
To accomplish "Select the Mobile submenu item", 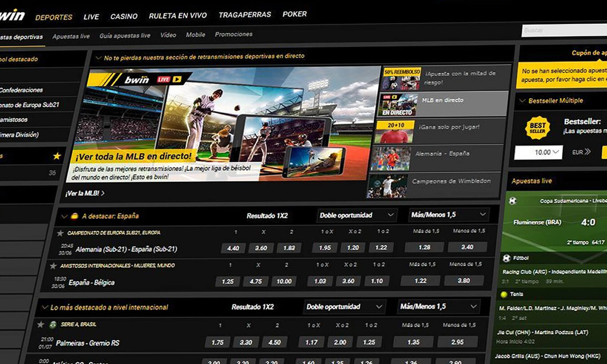I will click(196, 35).
